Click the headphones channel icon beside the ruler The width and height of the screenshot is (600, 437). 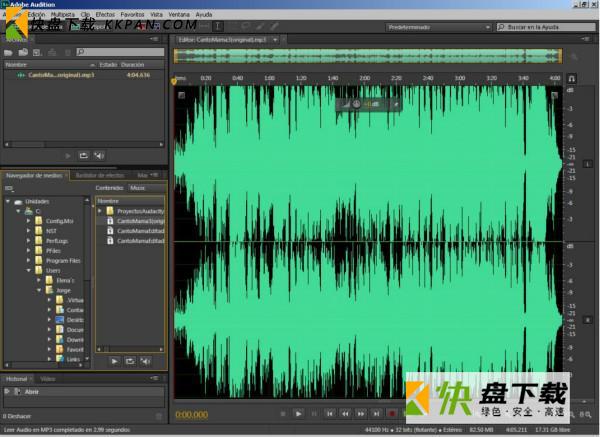click(571, 79)
